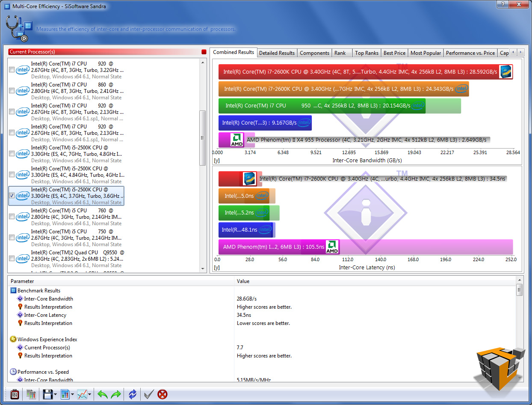Click the right tab-scroll arrow

520,52
